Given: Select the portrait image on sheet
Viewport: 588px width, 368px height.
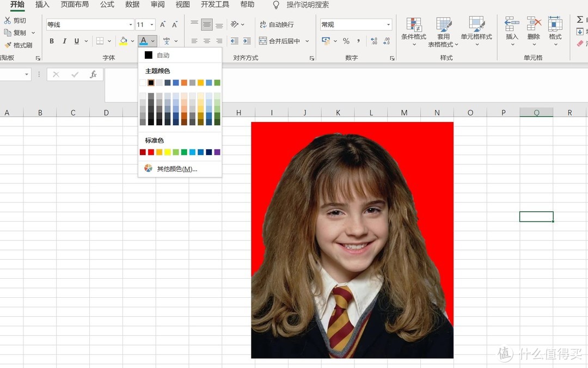Looking at the screenshot, I should pyautogui.click(x=352, y=240).
